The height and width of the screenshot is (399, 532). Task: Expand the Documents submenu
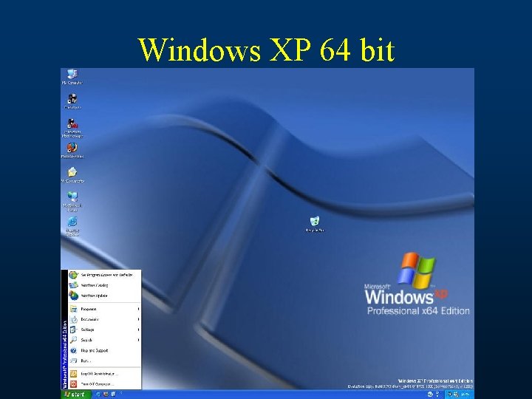pos(104,319)
